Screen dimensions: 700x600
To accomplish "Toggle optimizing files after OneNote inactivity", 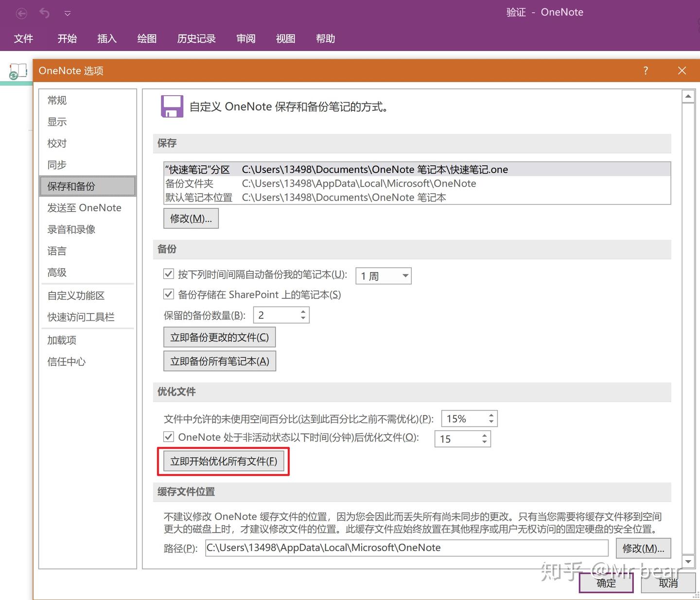I will pyautogui.click(x=168, y=437).
